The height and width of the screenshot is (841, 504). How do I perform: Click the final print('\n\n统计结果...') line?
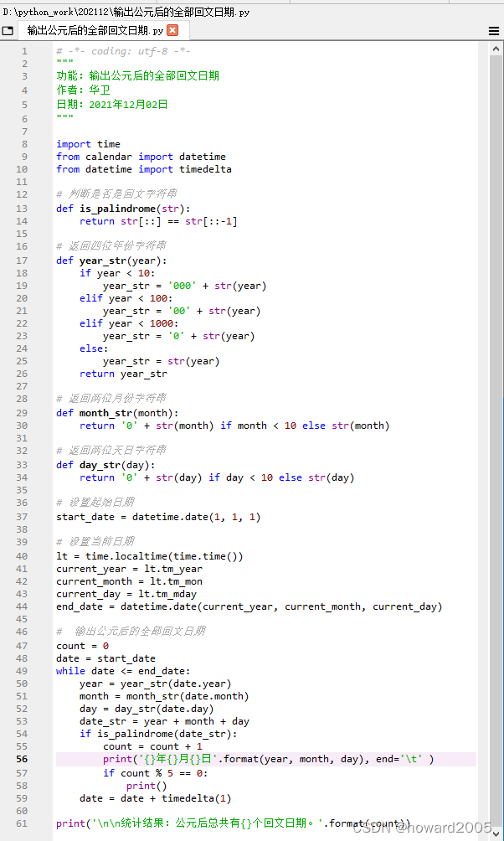(x=234, y=823)
